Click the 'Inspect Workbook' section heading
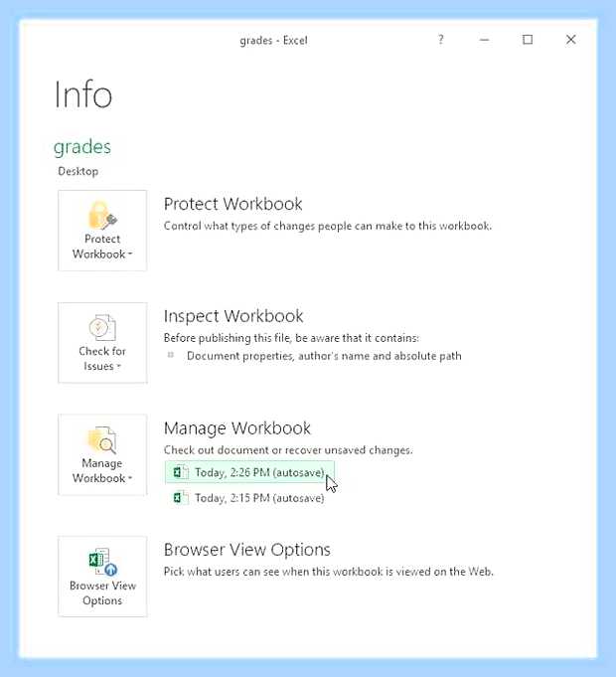This screenshot has height=677, width=616. [233, 316]
